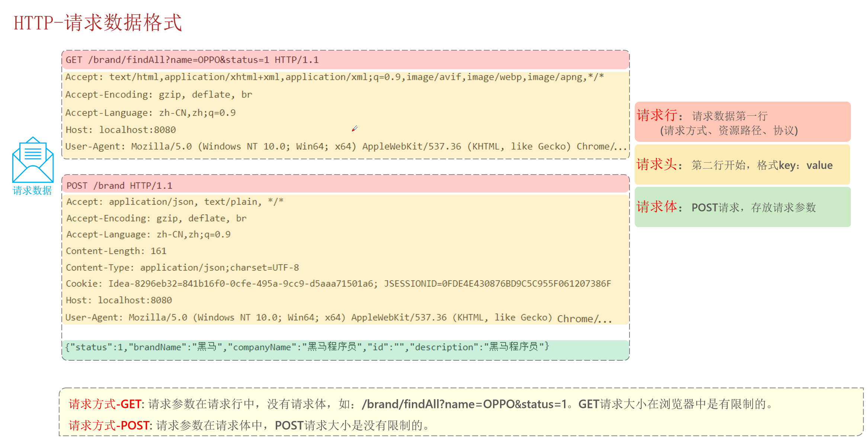This screenshot has height=437, width=868.
Task: Click 'Content-Type: application/json' header line
Action: (x=182, y=267)
